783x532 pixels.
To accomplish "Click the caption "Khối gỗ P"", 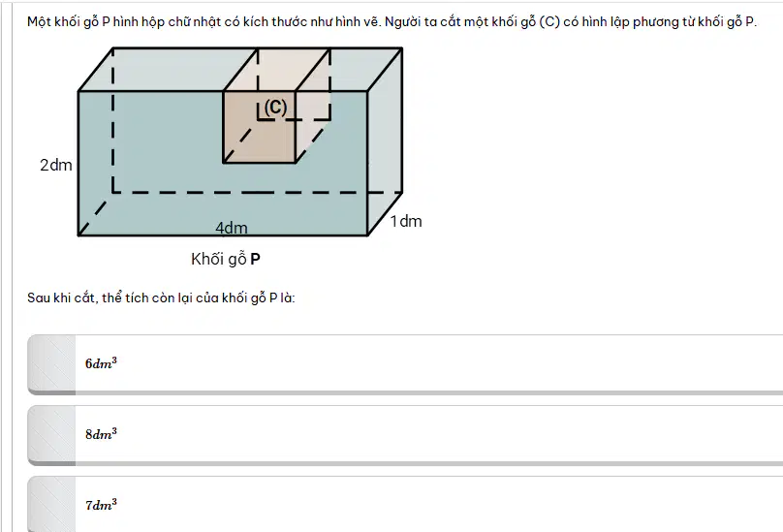I will point(226,259).
